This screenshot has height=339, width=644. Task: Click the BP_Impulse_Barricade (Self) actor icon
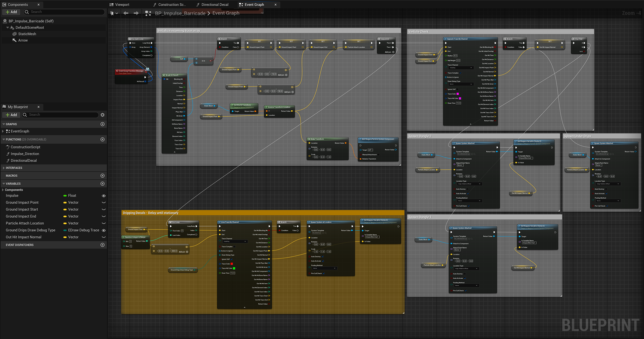[5, 21]
